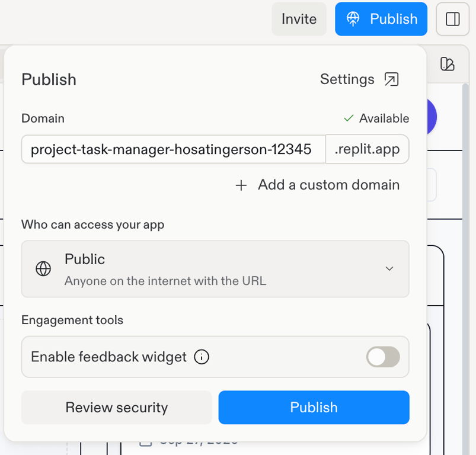Click the Settings external arrow icon

point(391,79)
